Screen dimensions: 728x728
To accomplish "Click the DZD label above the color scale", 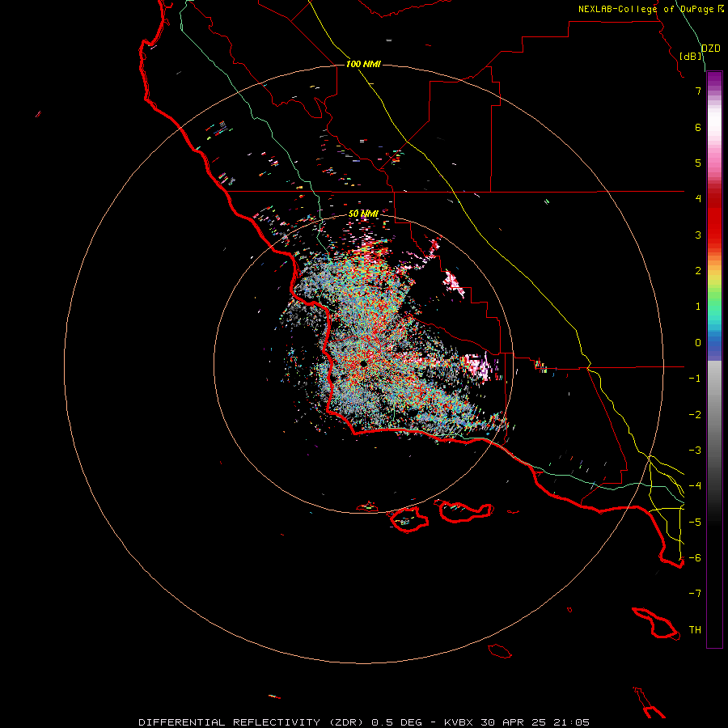I will point(710,49).
